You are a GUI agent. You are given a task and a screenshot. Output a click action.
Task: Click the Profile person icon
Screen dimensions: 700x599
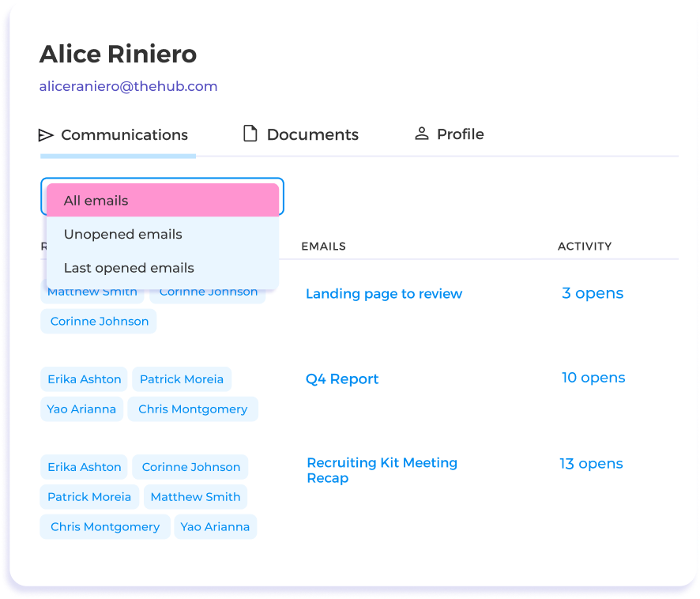tap(422, 134)
